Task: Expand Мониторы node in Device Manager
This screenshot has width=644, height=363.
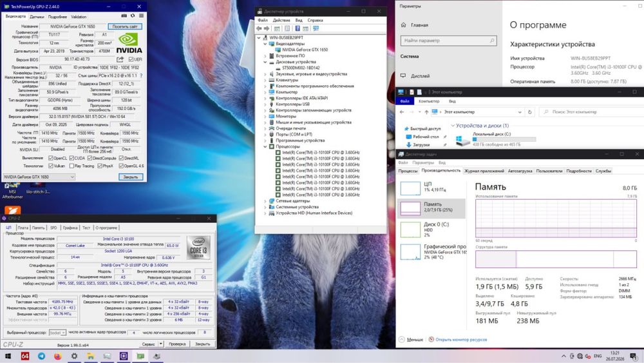Action: pyautogui.click(x=265, y=116)
